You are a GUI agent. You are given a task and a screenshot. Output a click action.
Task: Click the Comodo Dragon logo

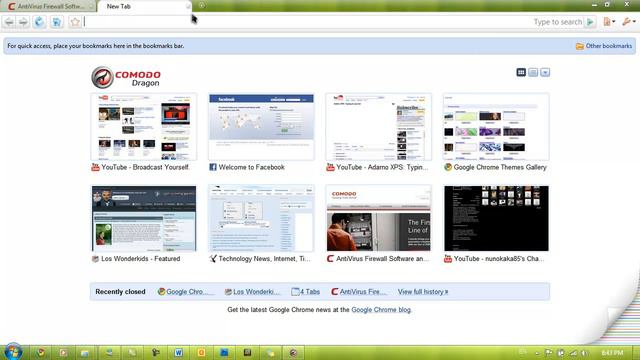pyautogui.click(x=126, y=77)
